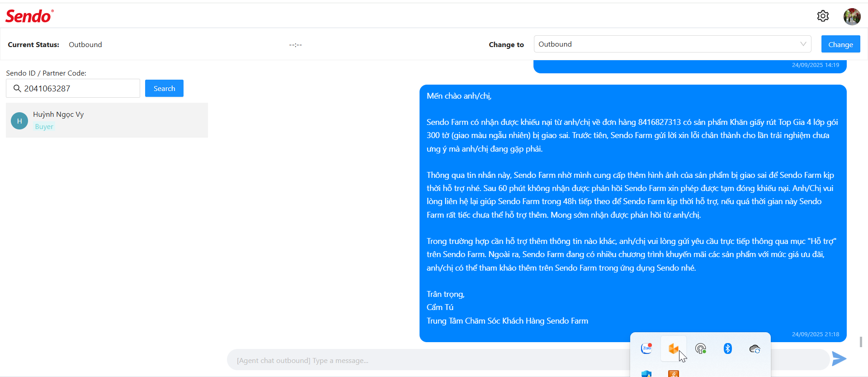Open the user profile avatar
The height and width of the screenshot is (377, 868).
[852, 16]
